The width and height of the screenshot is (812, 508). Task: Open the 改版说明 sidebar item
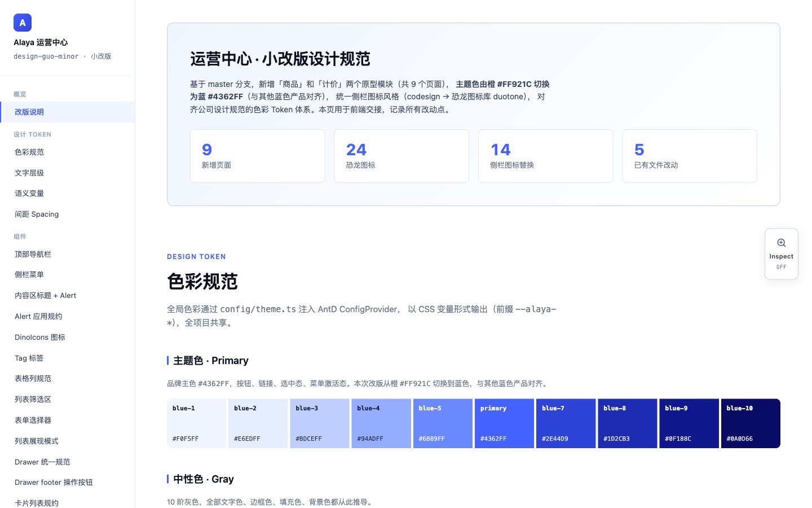(67, 112)
